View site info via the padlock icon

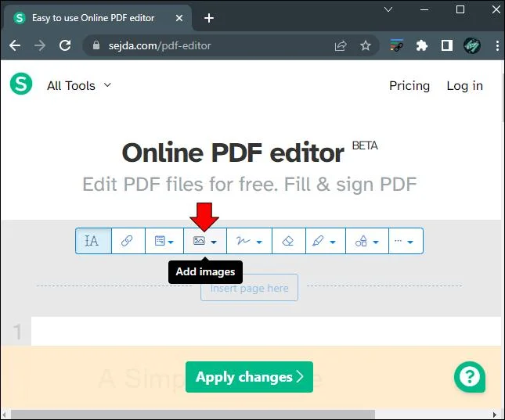pyautogui.click(x=96, y=45)
